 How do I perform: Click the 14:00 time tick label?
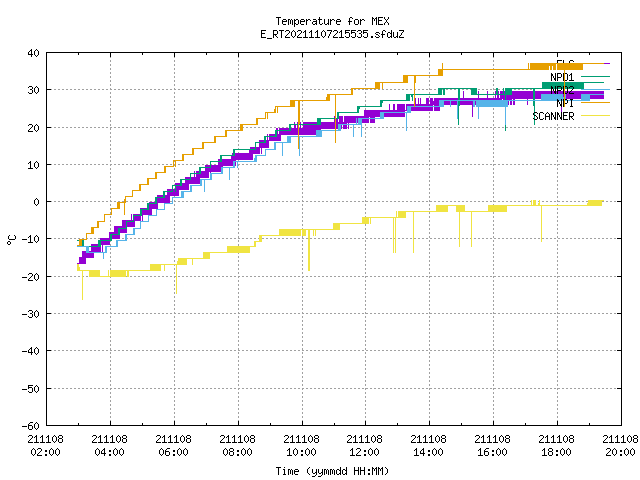click(428, 452)
